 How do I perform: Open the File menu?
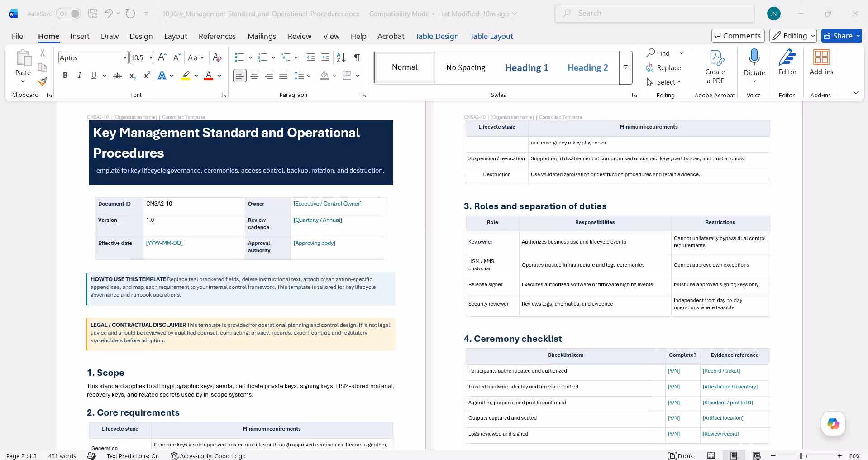(x=17, y=36)
